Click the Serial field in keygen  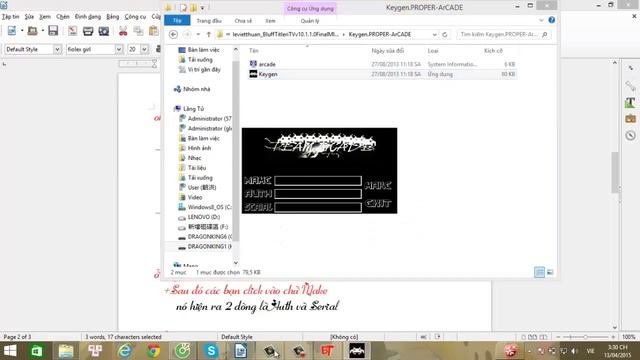(x=318, y=207)
